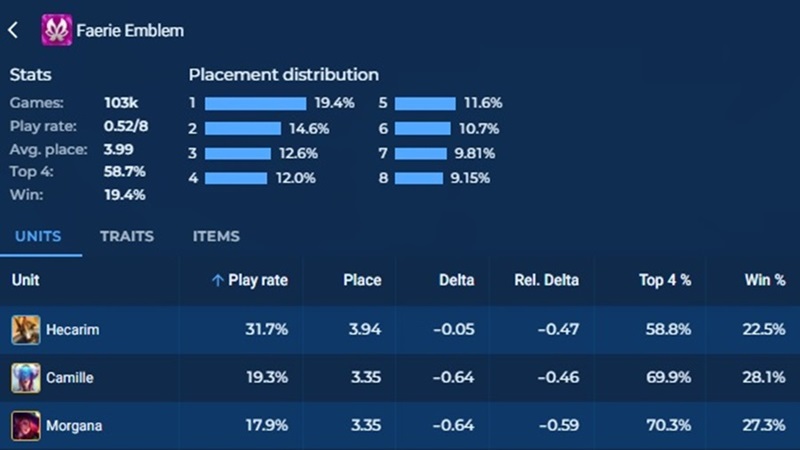
Task: Click the 1st place distribution bar
Action: (255, 103)
